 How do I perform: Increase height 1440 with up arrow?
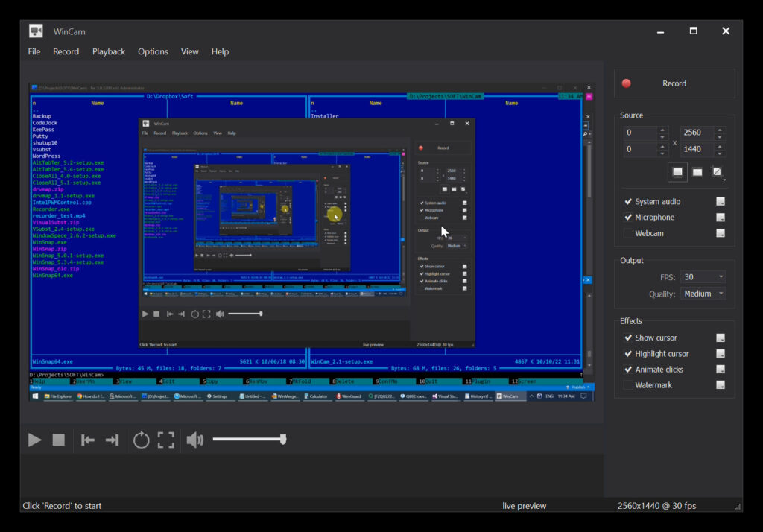[x=720, y=145]
